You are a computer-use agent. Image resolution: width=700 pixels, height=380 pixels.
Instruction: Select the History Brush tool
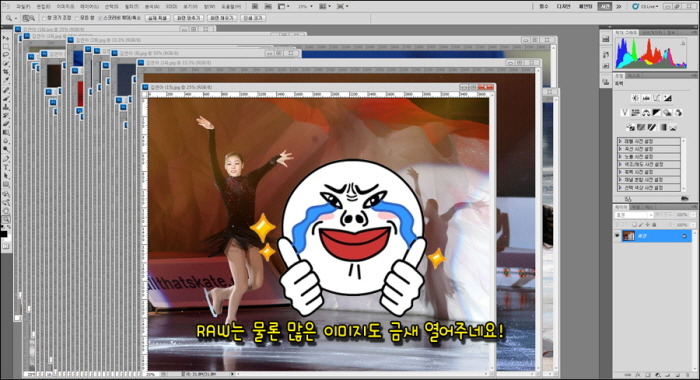tap(6, 115)
